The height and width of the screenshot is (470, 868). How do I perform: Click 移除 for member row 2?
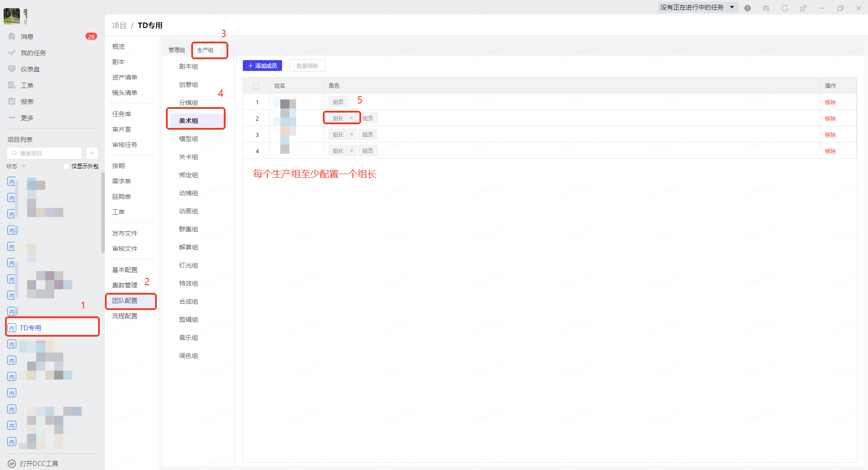click(830, 118)
